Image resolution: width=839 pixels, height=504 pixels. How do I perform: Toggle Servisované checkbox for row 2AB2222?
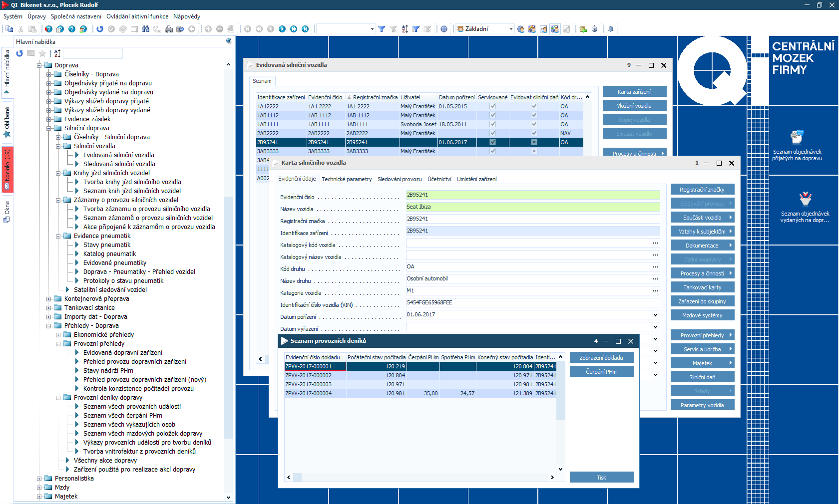tap(492, 133)
